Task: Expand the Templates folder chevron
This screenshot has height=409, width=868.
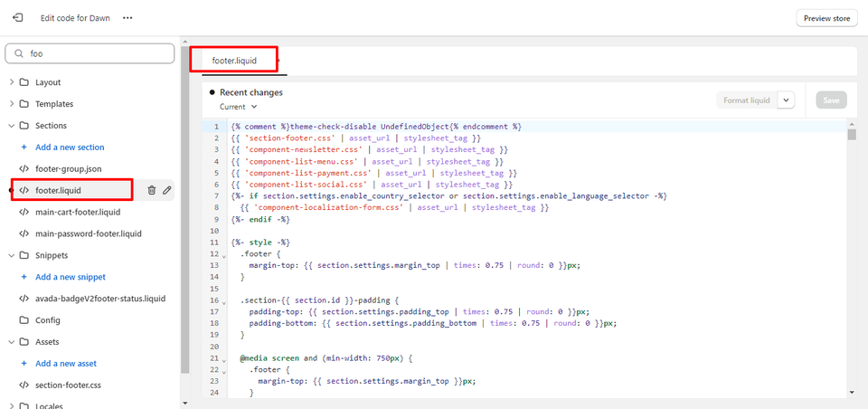Action: click(x=12, y=104)
